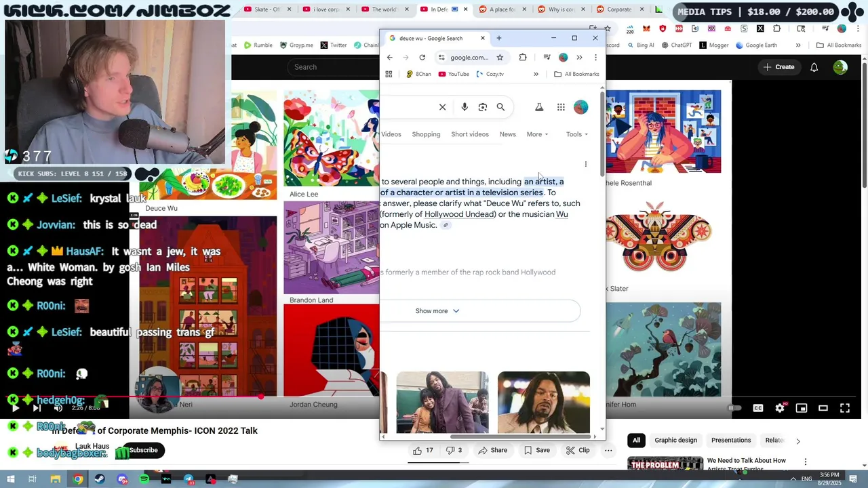Select the Presentations chip
The image size is (868, 488).
coord(731,441)
